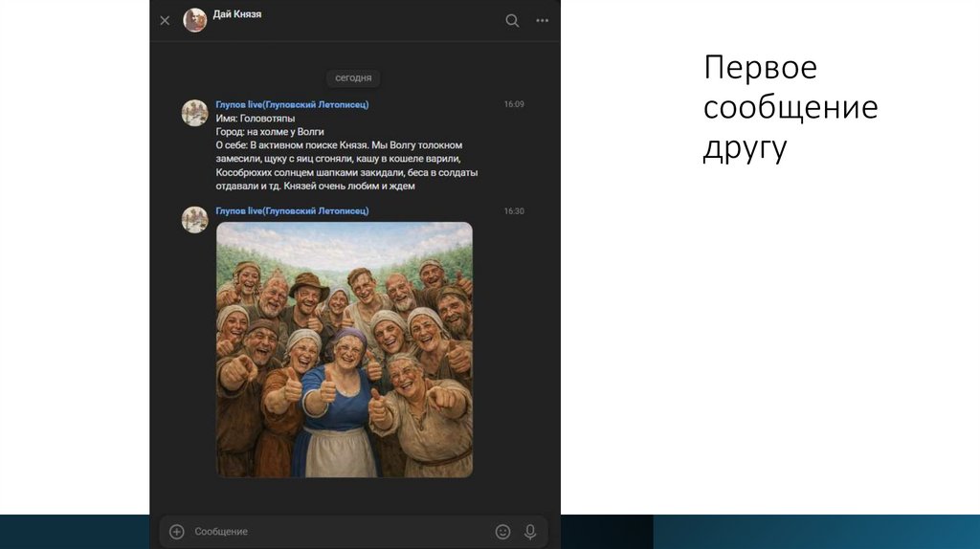Select the Имя: Головотяпы line
This screenshot has height=549, width=980.
coord(255,118)
